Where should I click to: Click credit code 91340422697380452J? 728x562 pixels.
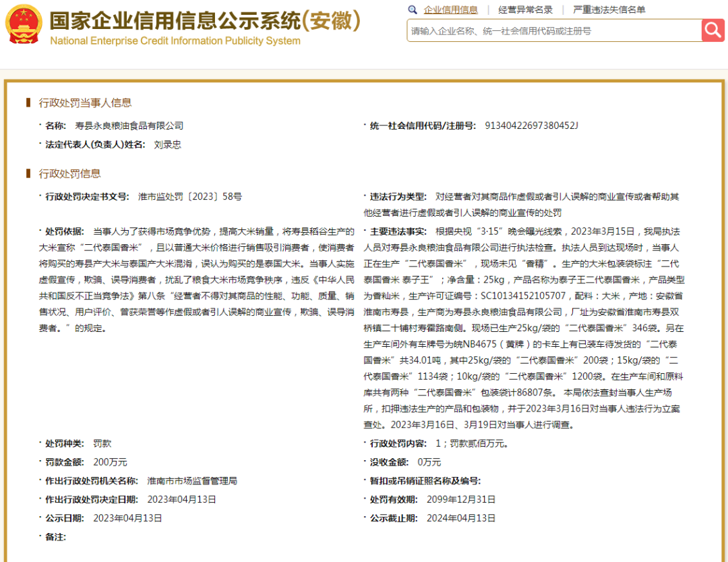click(x=531, y=125)
